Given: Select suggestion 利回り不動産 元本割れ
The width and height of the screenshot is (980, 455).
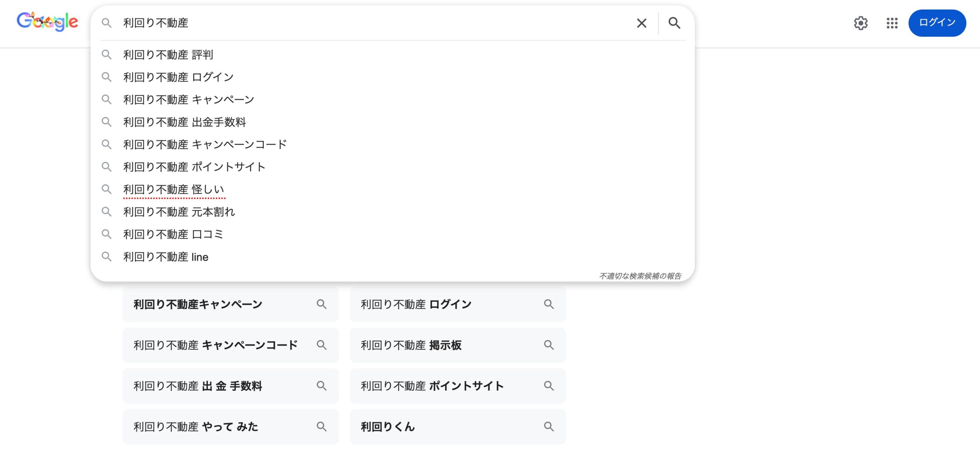Looking at the screenshot, I should coord(179,212).
